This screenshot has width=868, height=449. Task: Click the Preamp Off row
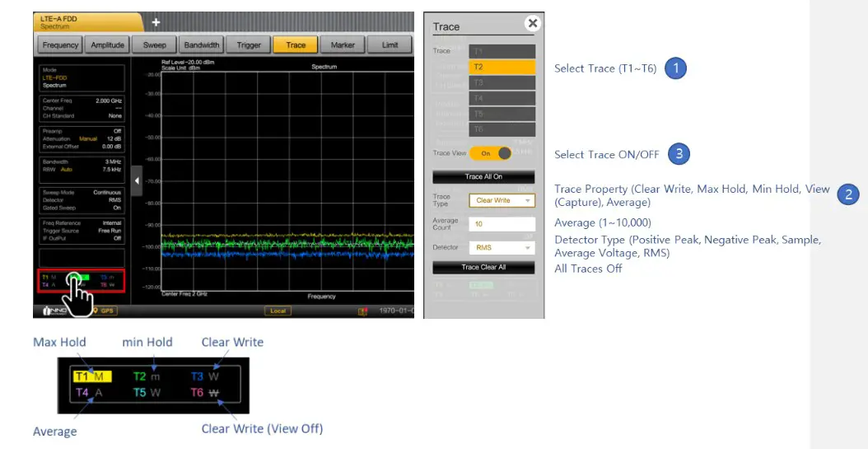(x=82, y=131)
